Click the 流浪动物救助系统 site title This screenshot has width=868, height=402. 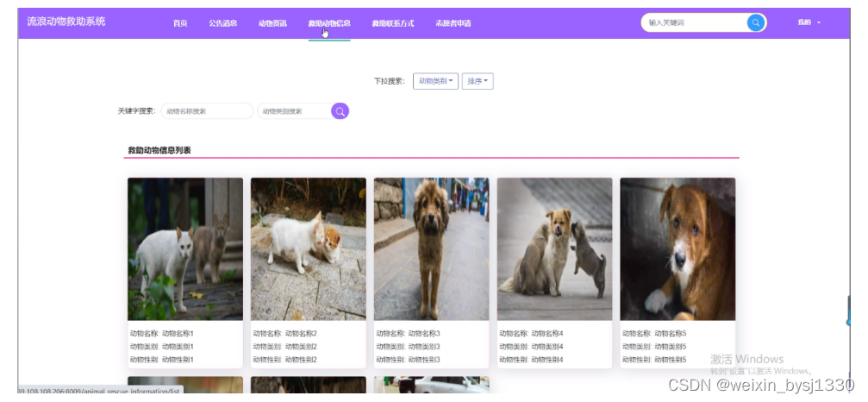click(x=66, y=22)
